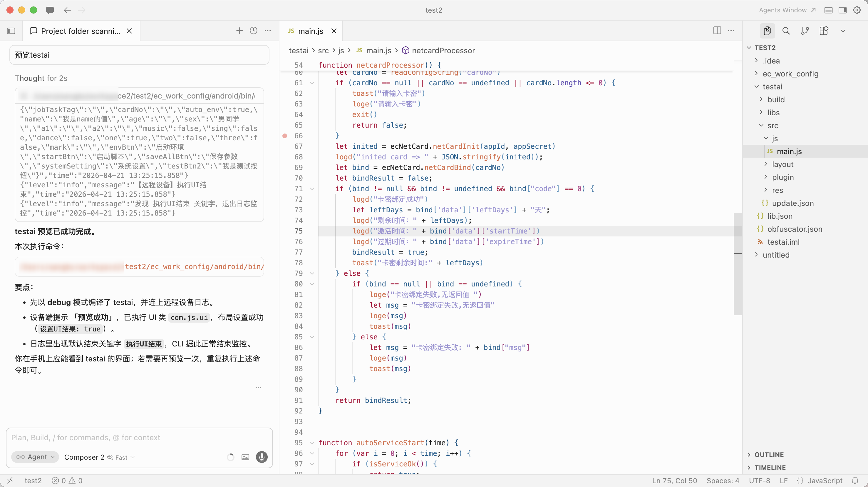Click the Explorer files icon
The image size is (868, 487).
tap(767, 31)
